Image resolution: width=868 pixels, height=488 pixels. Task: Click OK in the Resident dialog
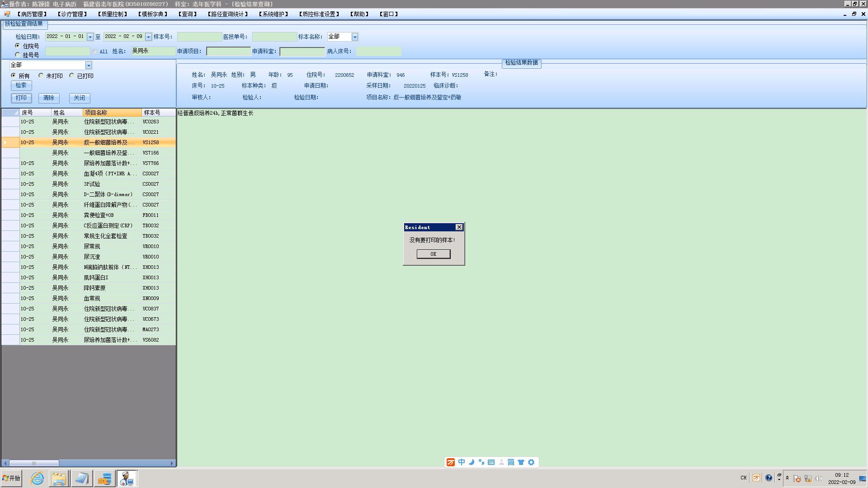pos(433,254)
